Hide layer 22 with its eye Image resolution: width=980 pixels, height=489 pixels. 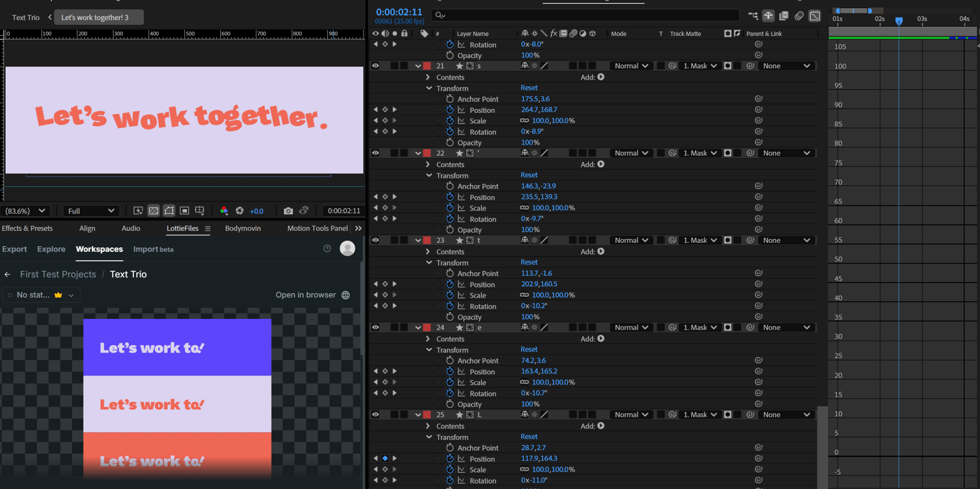click(x=375, y=153)
